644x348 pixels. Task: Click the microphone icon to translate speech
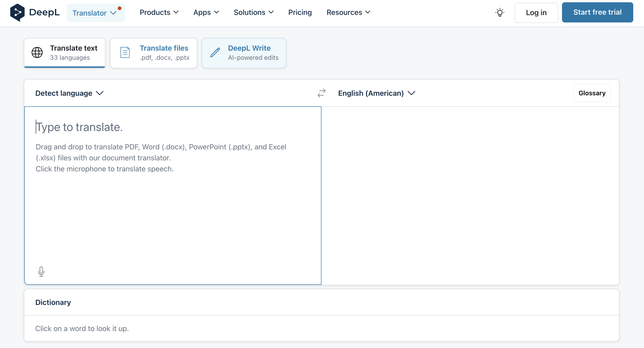point(41,271)
